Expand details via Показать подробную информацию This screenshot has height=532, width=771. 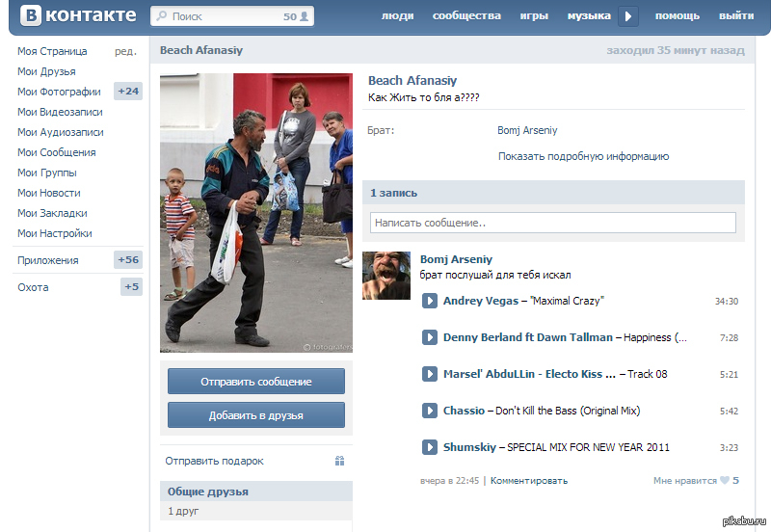coord(583,156)
